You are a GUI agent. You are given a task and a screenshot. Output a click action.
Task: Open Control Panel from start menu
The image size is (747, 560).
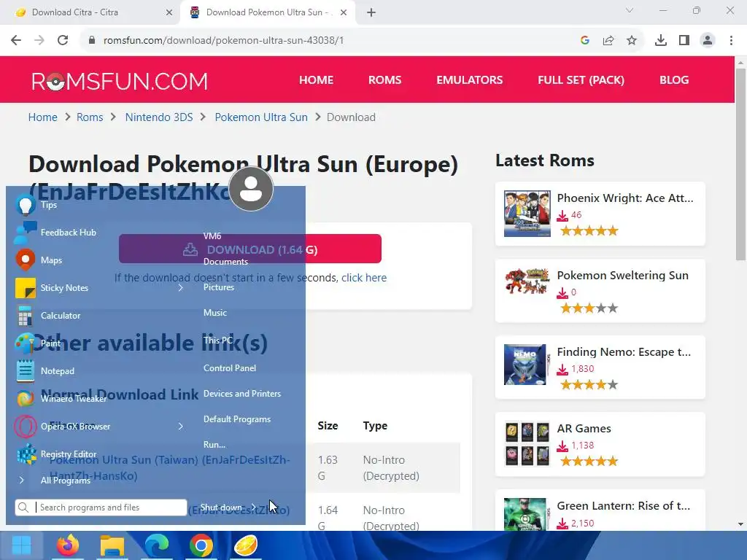[x=230, y=368]
